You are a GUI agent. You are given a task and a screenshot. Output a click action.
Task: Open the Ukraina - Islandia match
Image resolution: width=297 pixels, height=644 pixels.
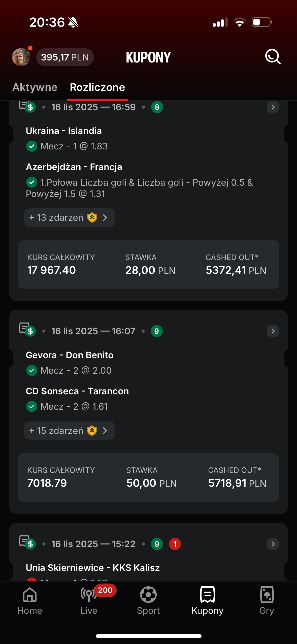(x=64, y=131)
